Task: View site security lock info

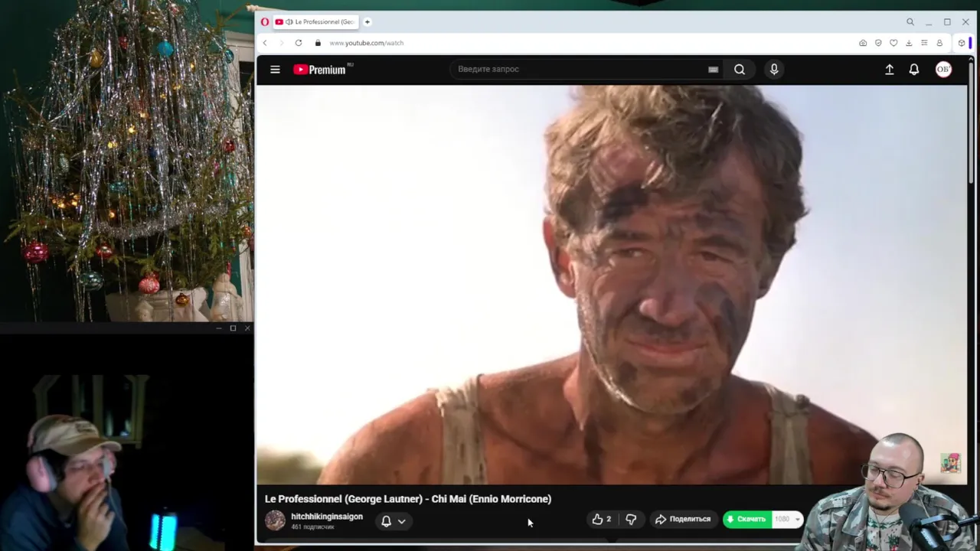Action: point(318,43)
